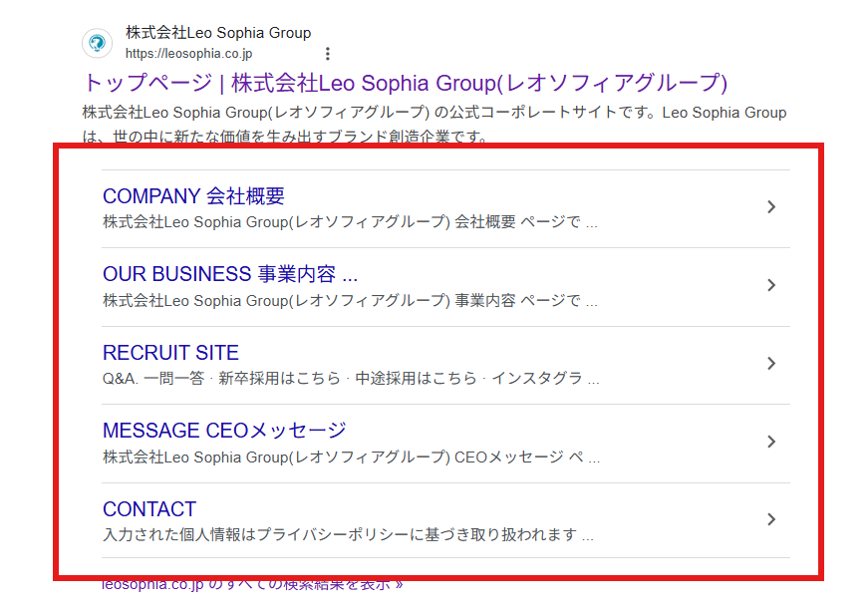The height and width of the screenshot is (611, 868).
Task: Click the snippet text ending CEOメッセージ ペ
Action: (x=352, y=458)
